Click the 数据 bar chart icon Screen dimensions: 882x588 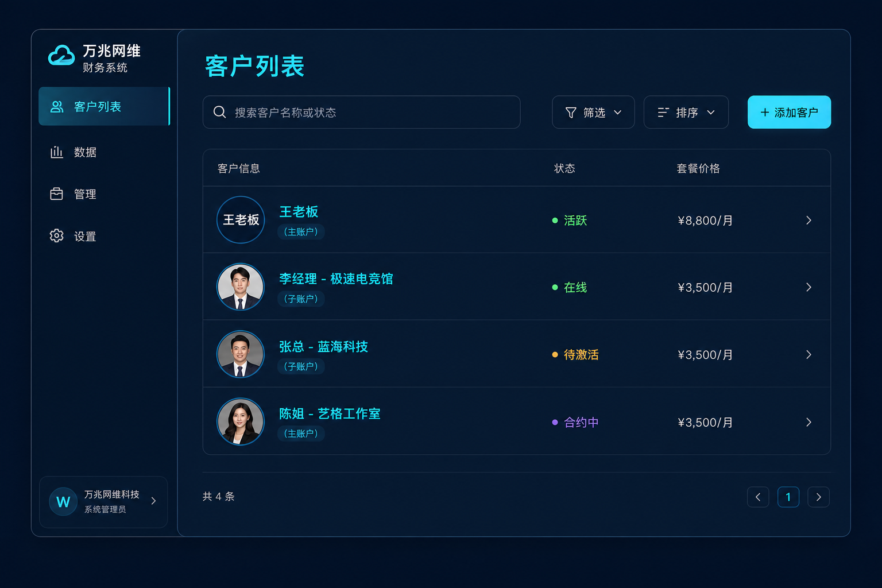(x=56, y=152)
